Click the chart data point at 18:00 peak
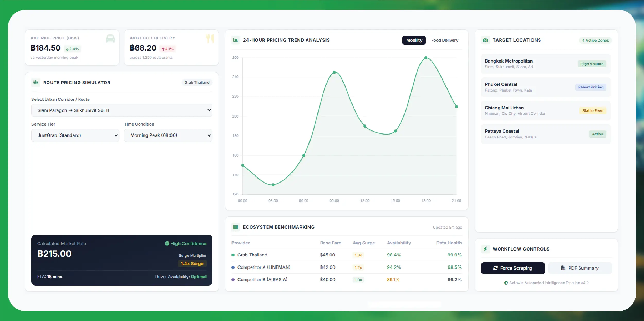Image resolution: width=644 pixels, height=321 pixels. tap(426, 58)
